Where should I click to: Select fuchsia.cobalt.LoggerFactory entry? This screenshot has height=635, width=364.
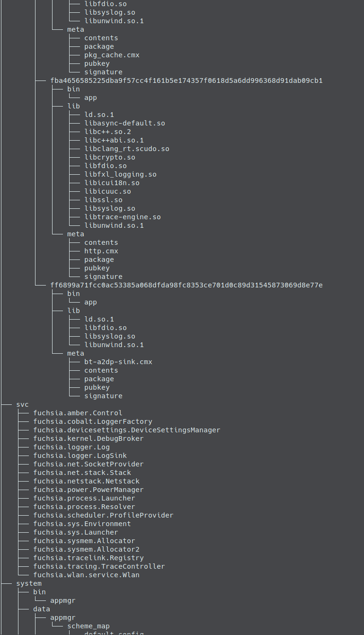93,421
